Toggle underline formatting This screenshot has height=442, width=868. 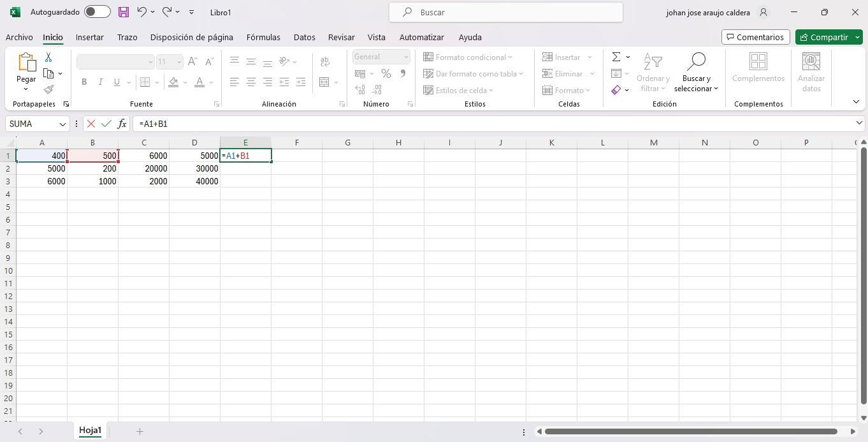pyautogui.click(x=115, y=82)
